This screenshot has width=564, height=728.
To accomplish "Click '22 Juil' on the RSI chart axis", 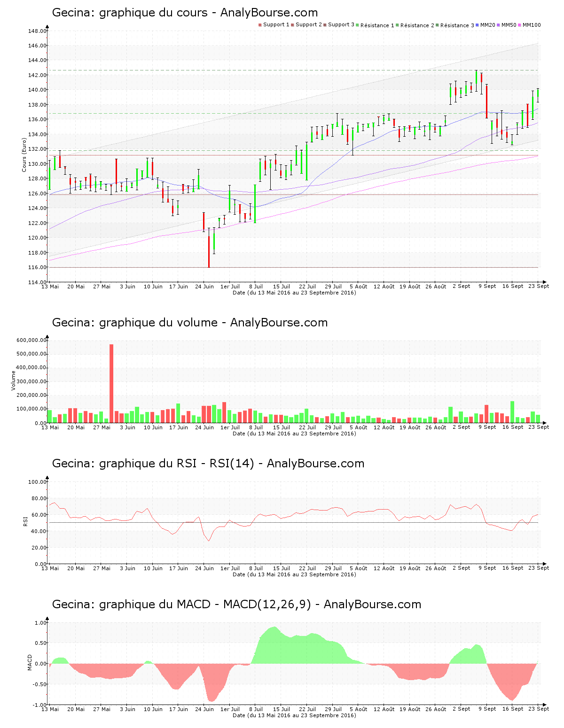I will [307, 568].
